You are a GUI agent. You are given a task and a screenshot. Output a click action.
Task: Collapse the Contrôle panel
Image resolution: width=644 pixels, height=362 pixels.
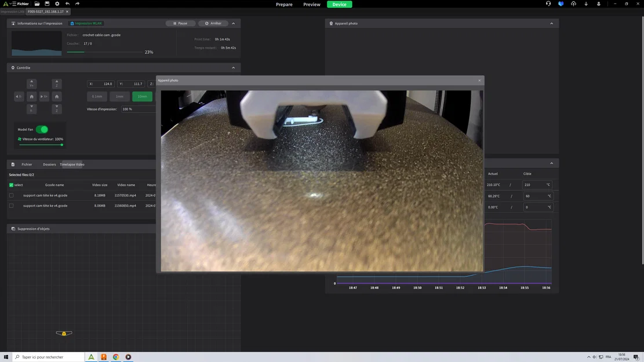(x=233, y=67)
